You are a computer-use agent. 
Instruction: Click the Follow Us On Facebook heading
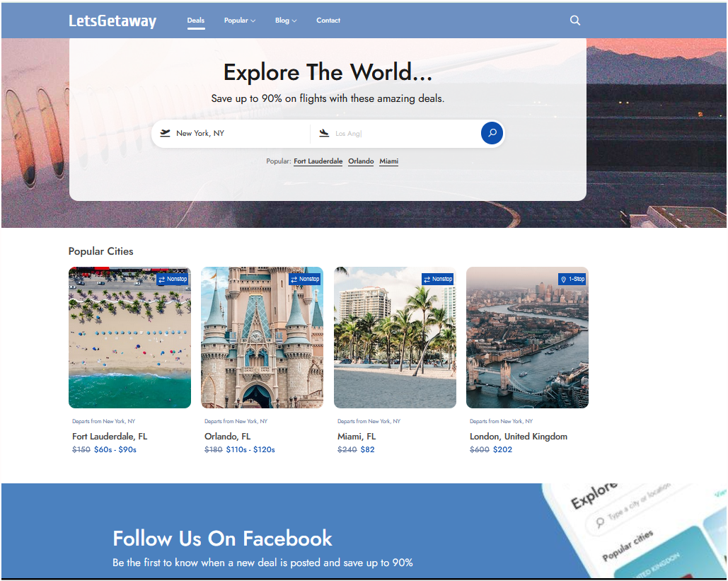pyautogui.click(x=222, y=539)
